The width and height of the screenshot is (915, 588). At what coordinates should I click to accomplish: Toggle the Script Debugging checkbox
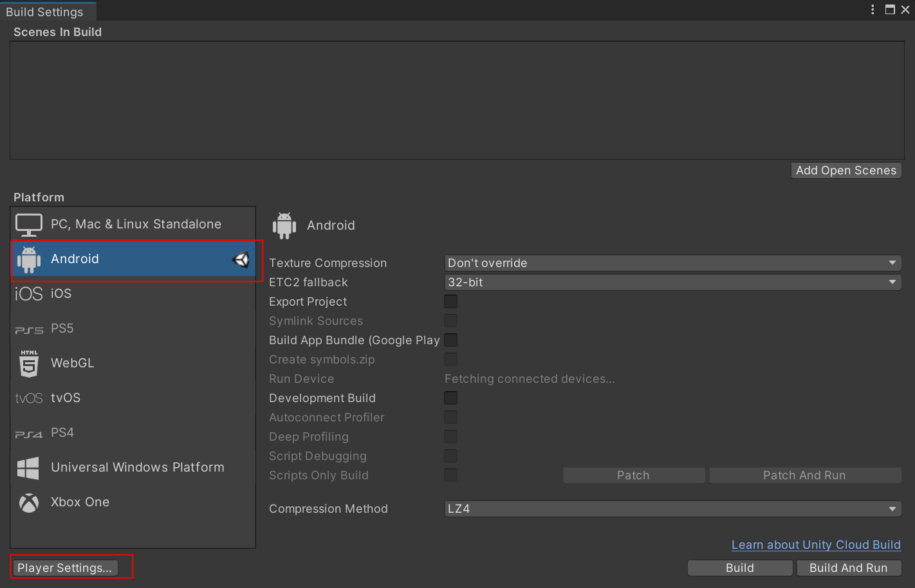point(451,456)
